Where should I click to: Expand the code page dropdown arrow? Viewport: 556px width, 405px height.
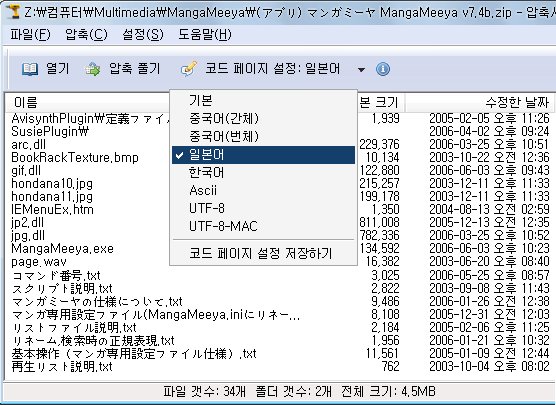pos(361,70)
